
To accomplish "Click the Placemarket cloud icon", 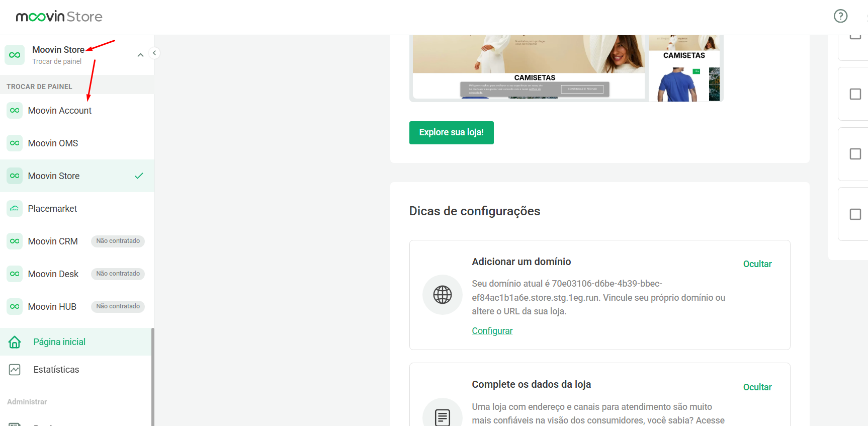I will point(15,208).
